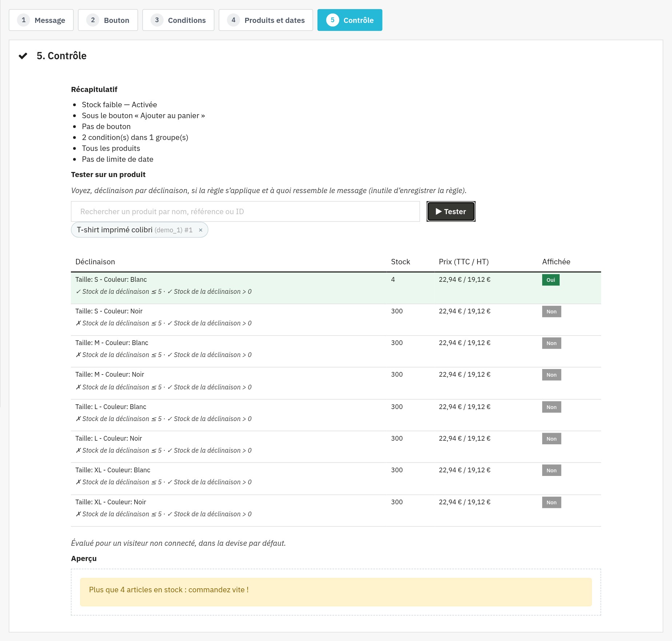Focus the product search input field

pos(245,211)
